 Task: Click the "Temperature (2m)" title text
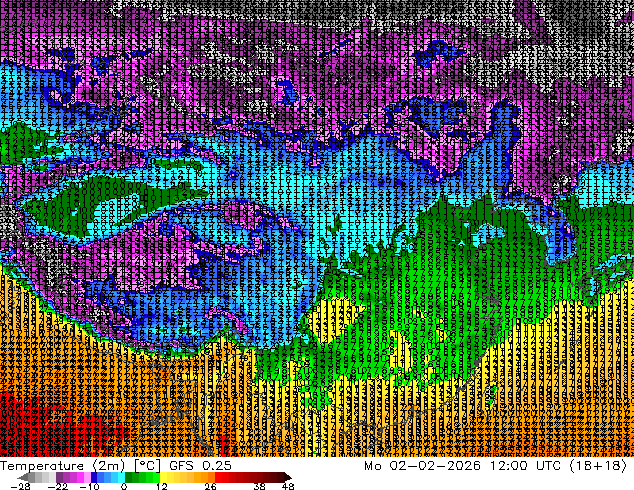[x=63, y=466]
